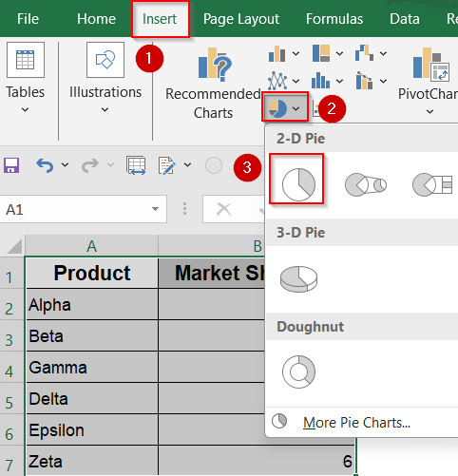Image resolution: width=458 pixels, height=476 pixels.
Task: Open the Name Box dropdown arrow
Action: click(155, 209)
